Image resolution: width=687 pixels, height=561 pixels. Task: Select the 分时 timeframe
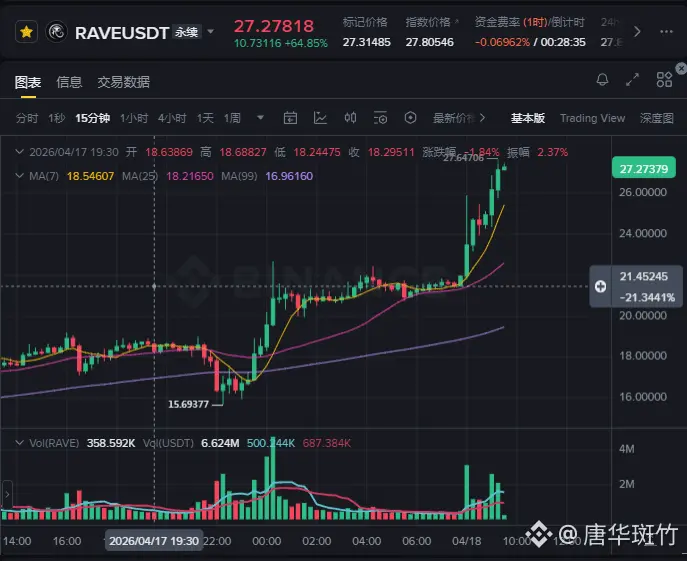(27, 118)
